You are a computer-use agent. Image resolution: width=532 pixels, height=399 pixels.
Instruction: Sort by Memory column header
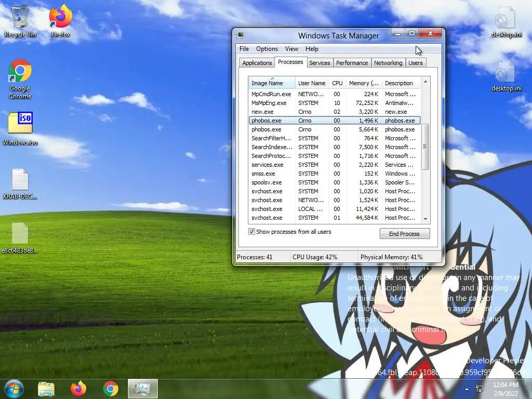[364, 83]
